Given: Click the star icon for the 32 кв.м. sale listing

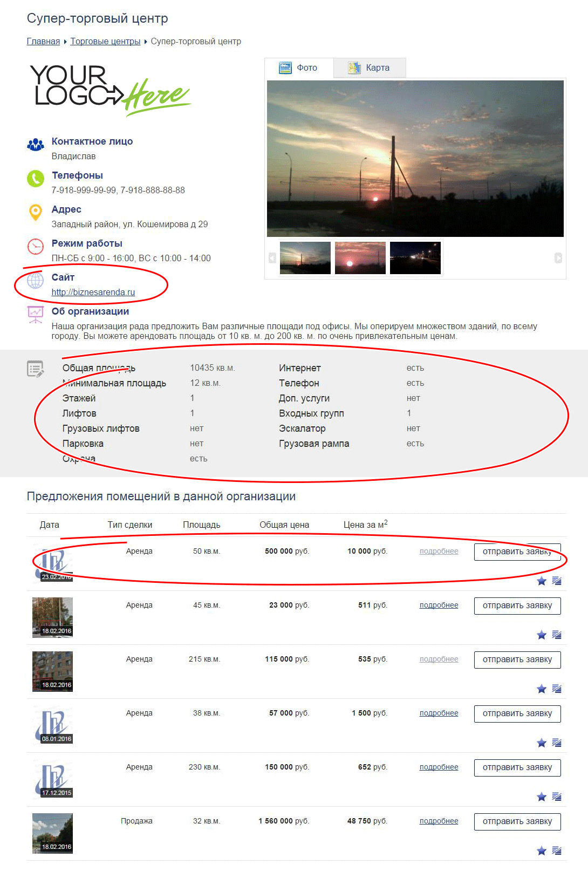Looking at the screenshot, I should click(x=542, y=851).
